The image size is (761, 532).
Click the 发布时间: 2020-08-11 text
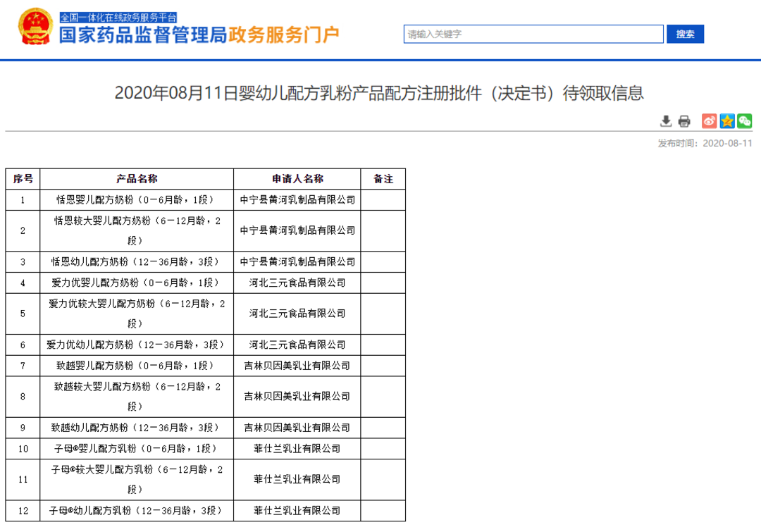pyautogui.click(x=705, y=143)
